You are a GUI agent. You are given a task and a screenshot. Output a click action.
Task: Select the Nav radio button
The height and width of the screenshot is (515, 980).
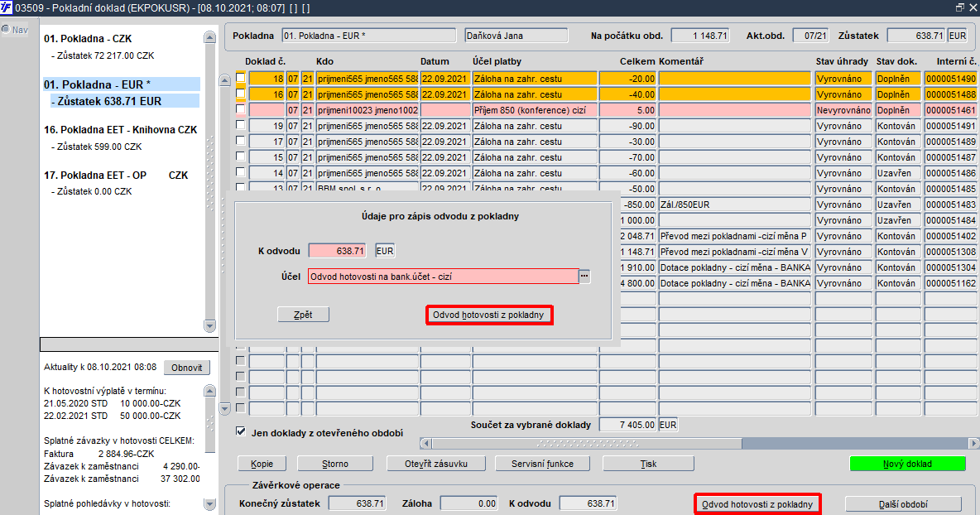(6, 29)
